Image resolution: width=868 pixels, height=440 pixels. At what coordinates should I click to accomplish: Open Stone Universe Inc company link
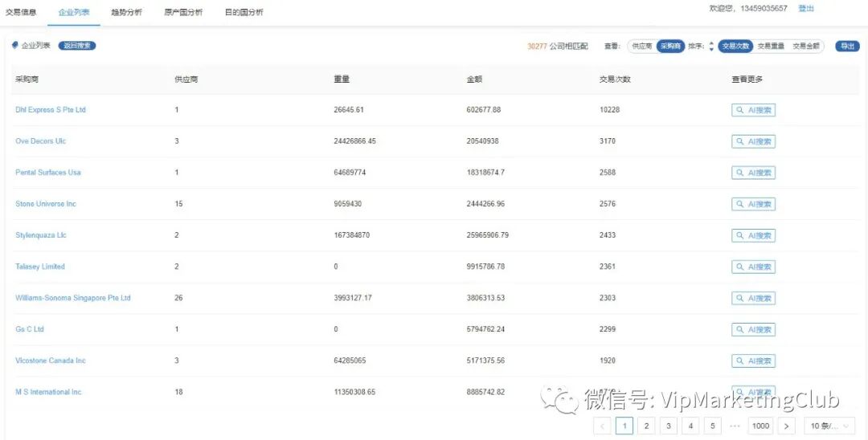pyautogui.click(x=46, y=204)
